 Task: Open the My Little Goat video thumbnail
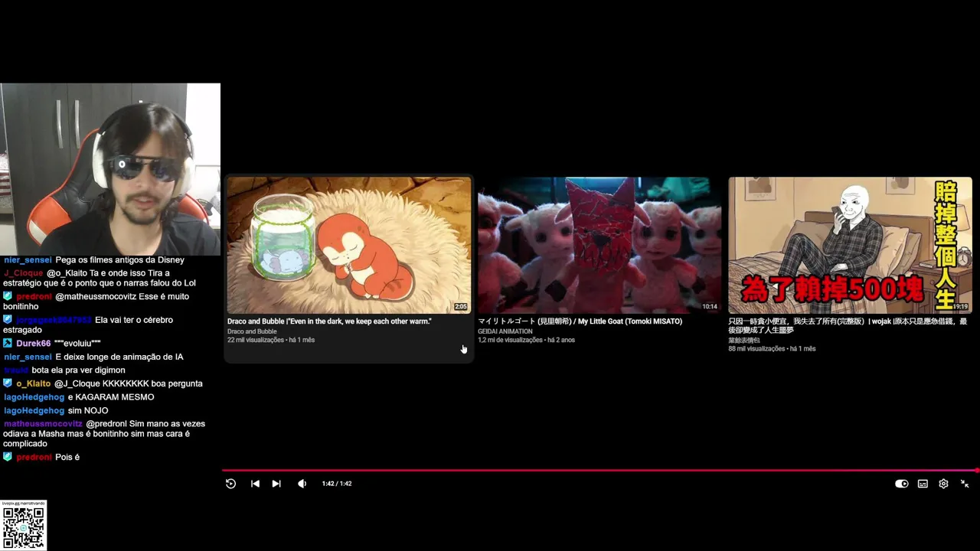coord(599,245)
